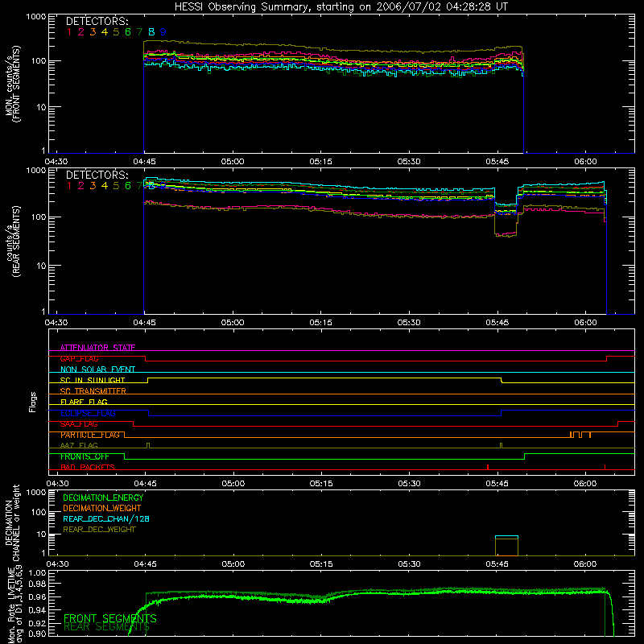Viewport: 644px width, 644px height.
Task: Click 05:30 tick label under rear segments plot
Action: (x=409, y=323)
